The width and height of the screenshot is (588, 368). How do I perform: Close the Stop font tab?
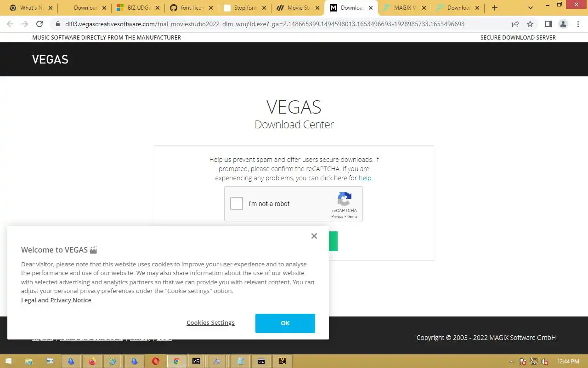click(x=265, y=8)
